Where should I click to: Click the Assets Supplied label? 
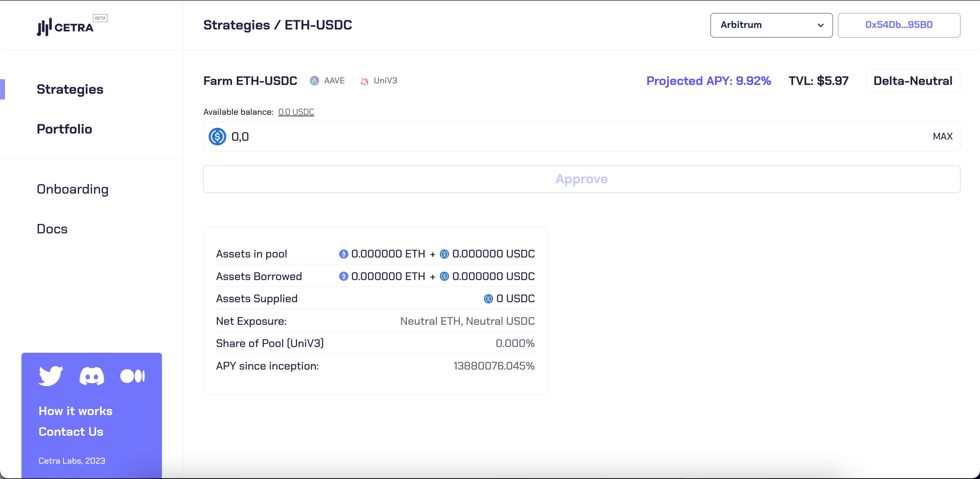coord(256,299)
